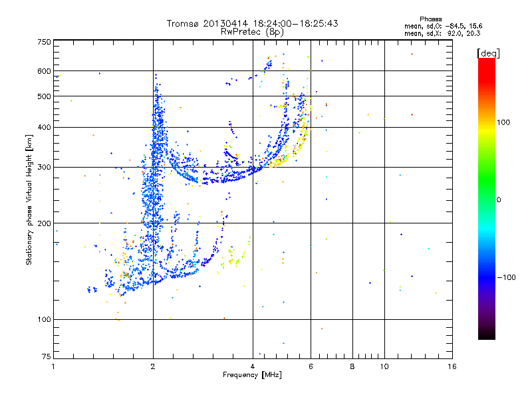Click the 'mean, sd,X: 92.0, 20.3' line
The image size is (532, 399).
click(x=442, y=33)
